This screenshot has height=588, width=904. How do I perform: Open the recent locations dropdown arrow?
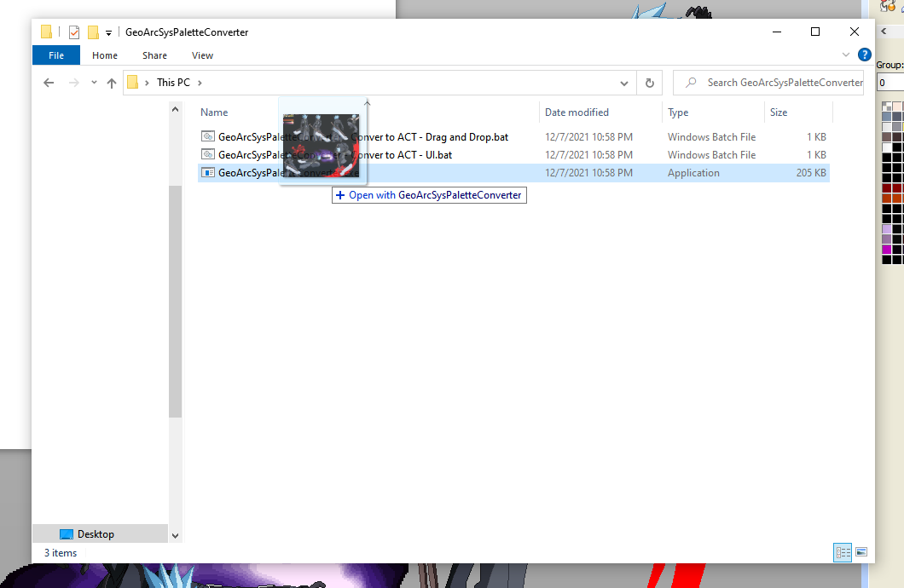point(94,83)
